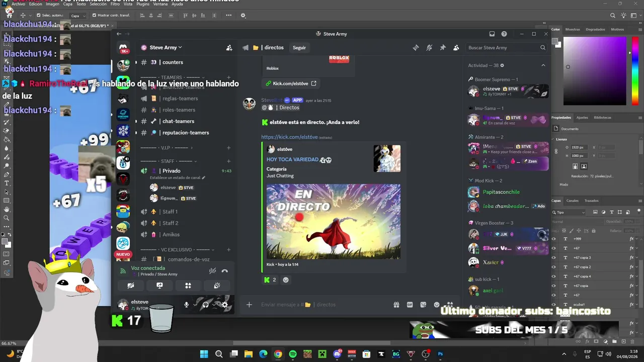Switch to Photoshop Muestras tab
Image resolution: width=644 pixels, height=362 pixels.
[573, 29]
